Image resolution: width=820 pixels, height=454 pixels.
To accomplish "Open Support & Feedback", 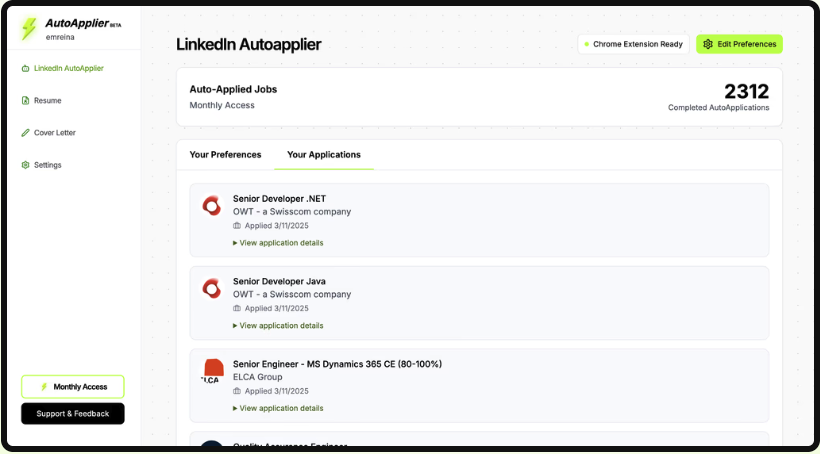I will click(x=73, y=413).
